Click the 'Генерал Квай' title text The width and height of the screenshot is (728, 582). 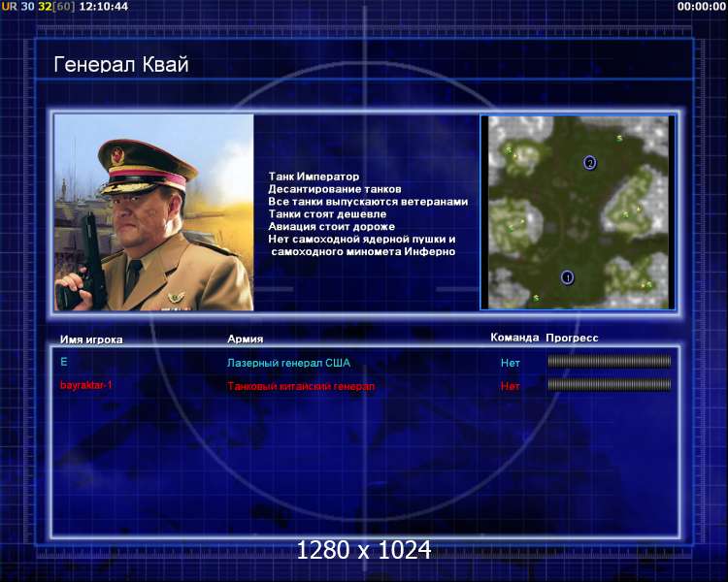(121, 65)
